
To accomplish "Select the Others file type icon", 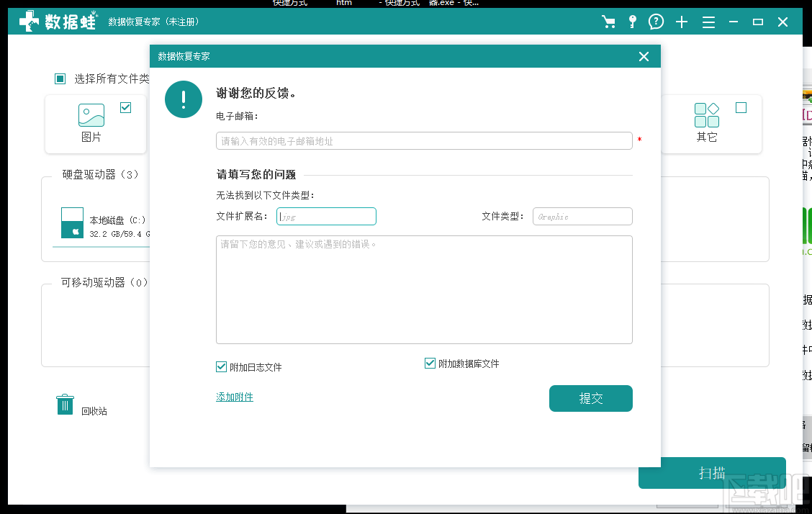I will click(706, 115).
